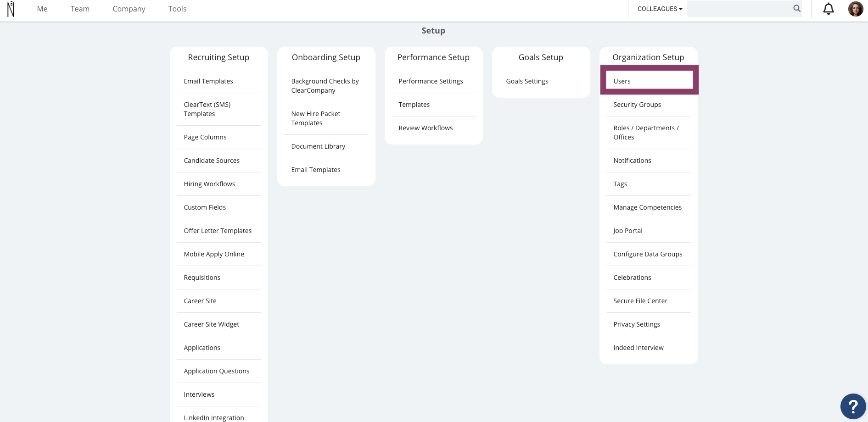868x422 pixels.
Task: Open Manage Competencies
Action: (648, 207)
